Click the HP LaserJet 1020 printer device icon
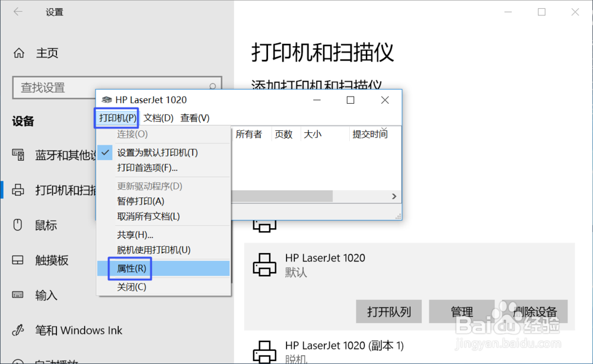The image size is (593, 364). click(264, 263)
